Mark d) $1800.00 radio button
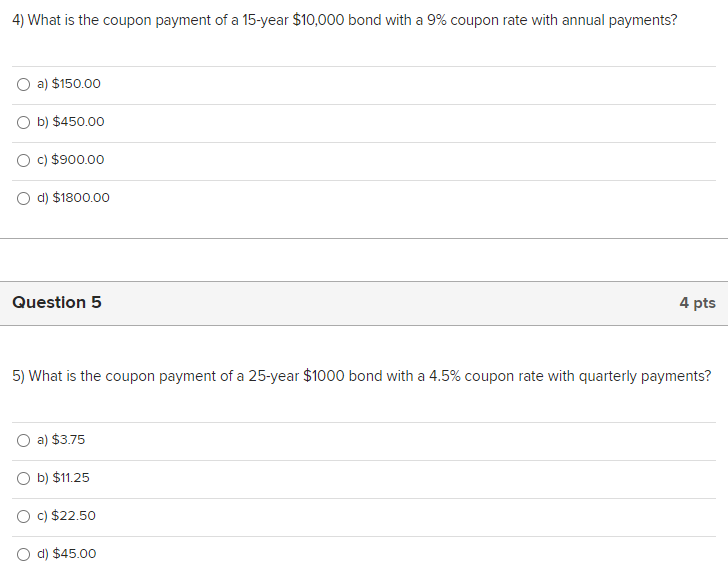The width and height of the screenshot is (728, 586). coord(23,198)
